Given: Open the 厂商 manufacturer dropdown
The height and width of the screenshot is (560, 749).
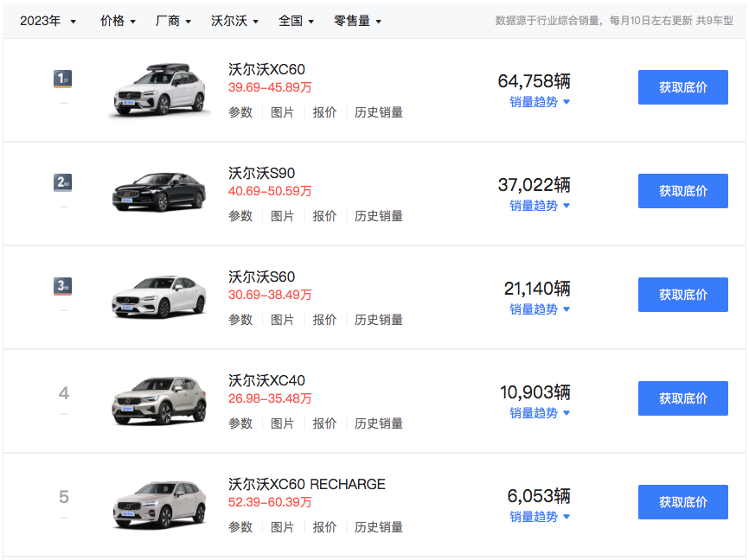Looking at the screenshot, I should pyautogui.click(x=173, y=21).
